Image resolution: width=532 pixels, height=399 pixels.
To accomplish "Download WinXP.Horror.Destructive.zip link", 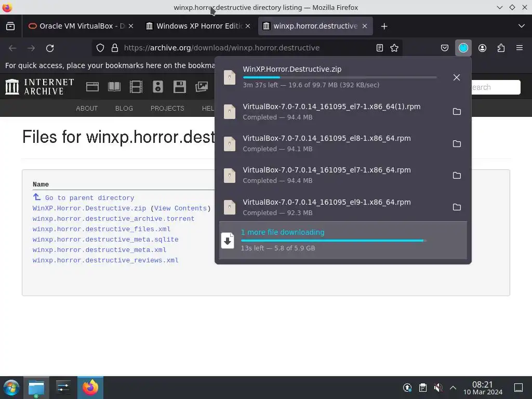I will 89,208.
